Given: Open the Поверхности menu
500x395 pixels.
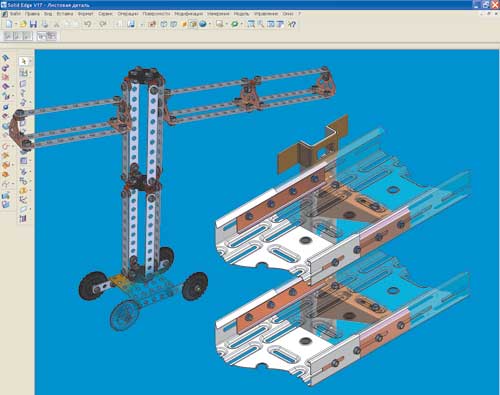Looking at the screenshot, I should pyautogui.click(x=156, y=14).
